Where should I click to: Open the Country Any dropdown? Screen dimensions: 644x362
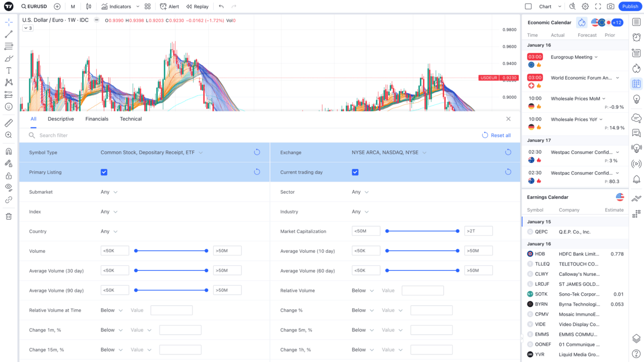point(109,232)
